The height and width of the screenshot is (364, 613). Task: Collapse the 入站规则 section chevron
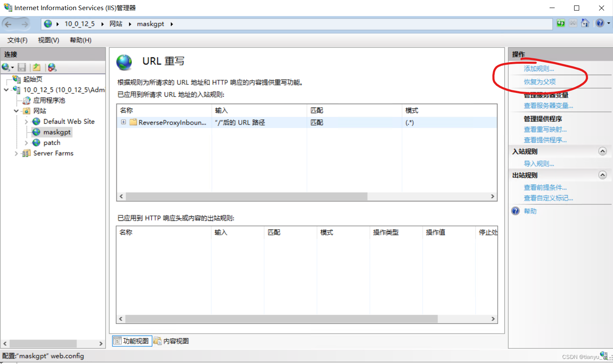[602, 151]
